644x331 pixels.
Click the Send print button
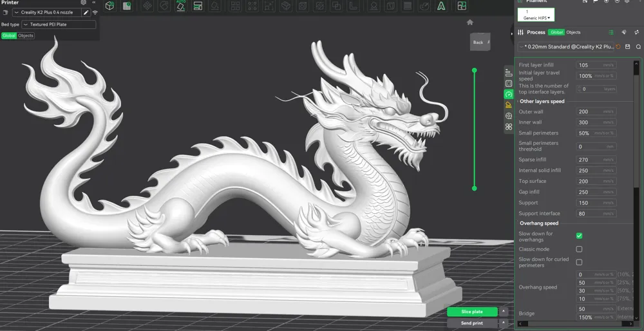tap(472, 323)
